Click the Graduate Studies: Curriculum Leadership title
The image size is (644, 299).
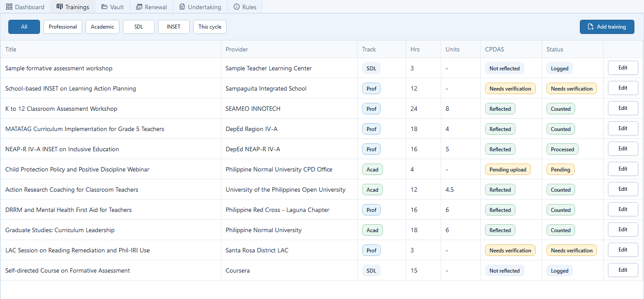pos(60,230)
